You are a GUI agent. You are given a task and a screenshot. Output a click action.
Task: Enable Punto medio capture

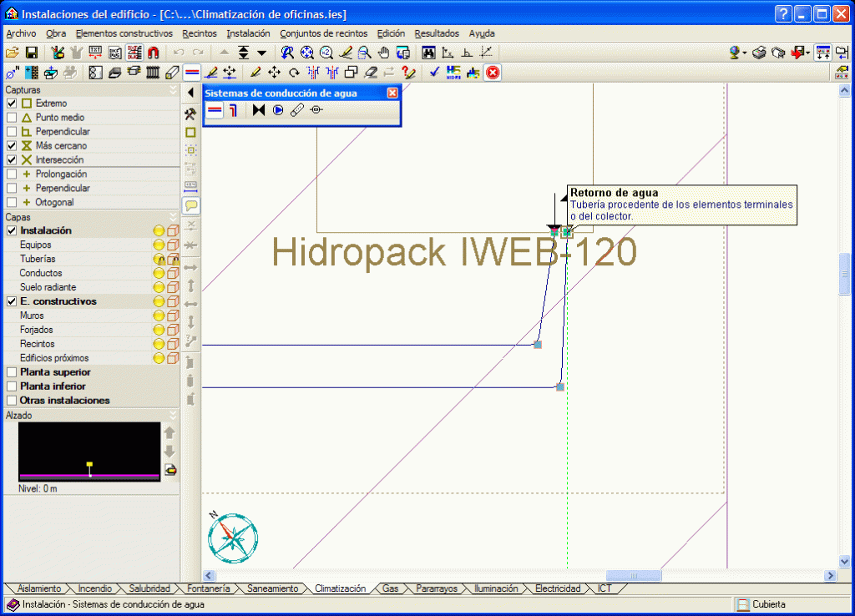(x=12, y=117)
